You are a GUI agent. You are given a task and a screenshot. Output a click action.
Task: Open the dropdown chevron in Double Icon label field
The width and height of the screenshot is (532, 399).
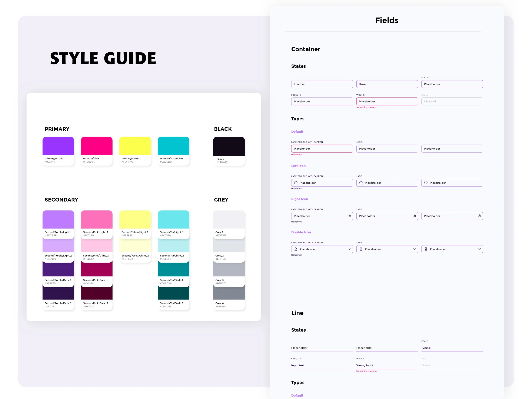click(414, 249)
